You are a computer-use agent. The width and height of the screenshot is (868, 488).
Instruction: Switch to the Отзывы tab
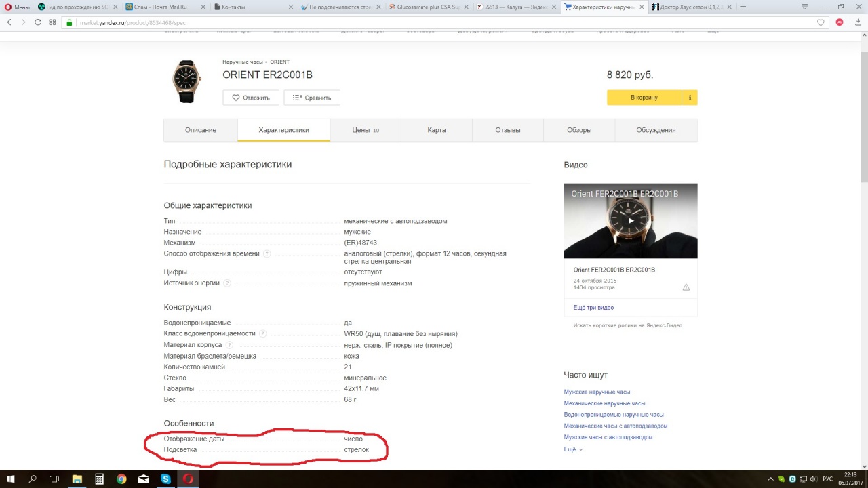pos(507,130)
